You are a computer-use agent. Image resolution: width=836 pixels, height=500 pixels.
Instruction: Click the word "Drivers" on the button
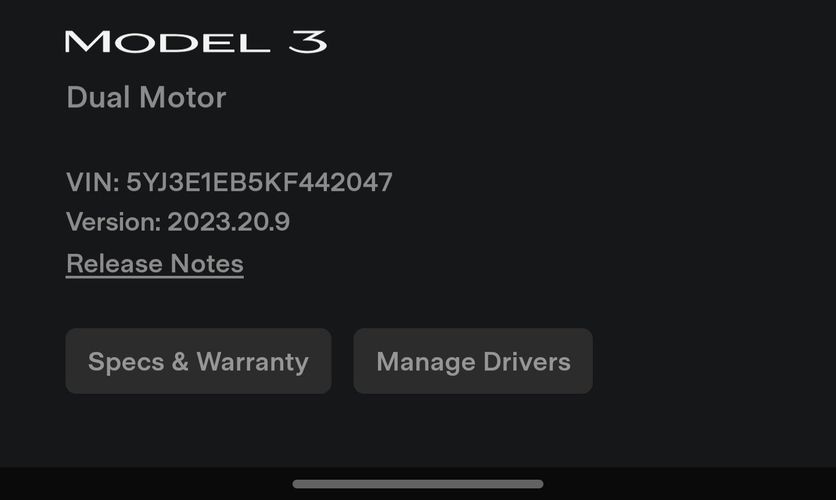click(527, 361)
